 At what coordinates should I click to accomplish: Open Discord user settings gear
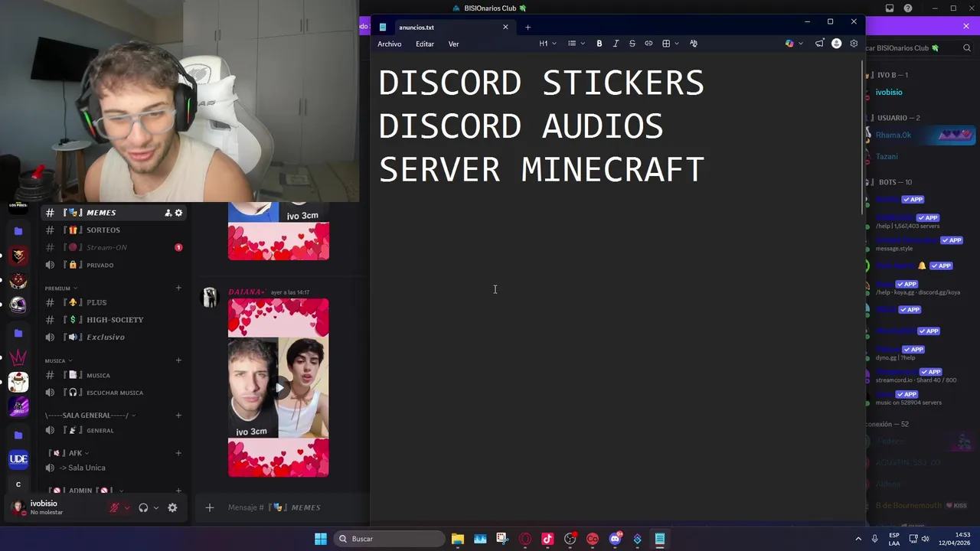[172, 507]
